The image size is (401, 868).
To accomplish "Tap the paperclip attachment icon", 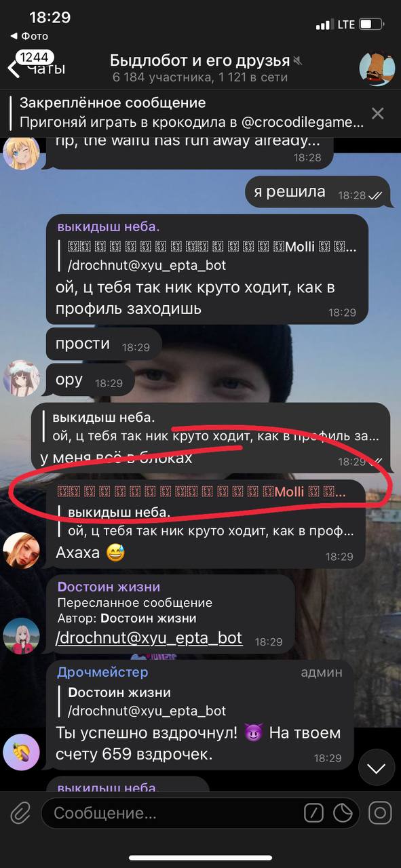I will (20, 812).
